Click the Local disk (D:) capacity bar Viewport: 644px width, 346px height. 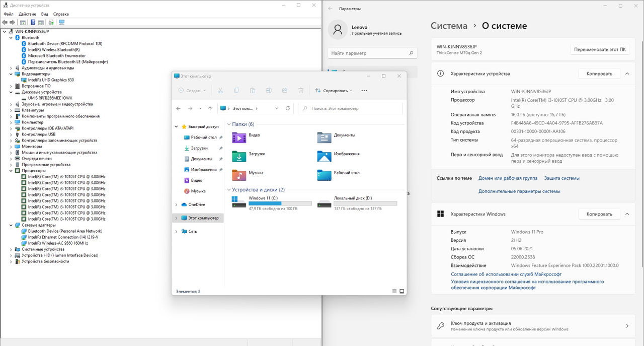click(365, 203)
